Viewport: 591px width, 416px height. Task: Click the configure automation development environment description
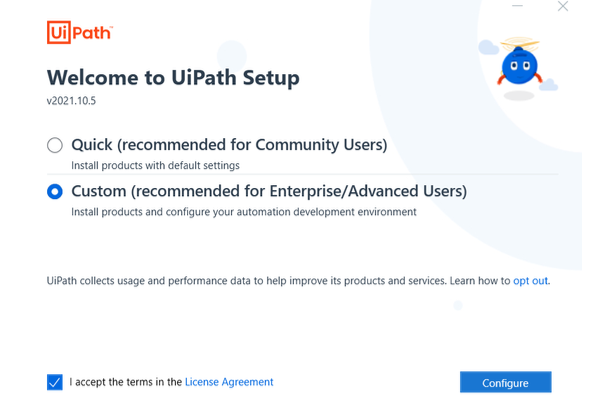click(x=244, y=212)
